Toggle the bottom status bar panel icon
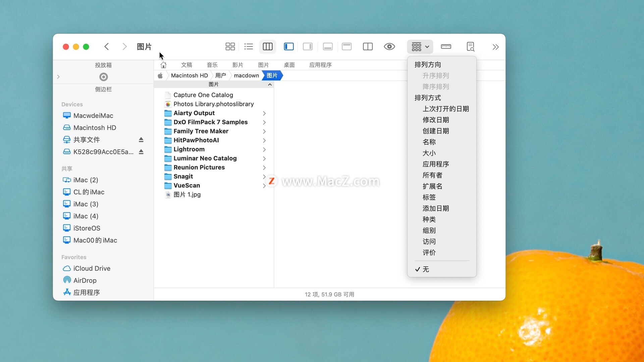Viewport: 644px width, 362px height. pyautogui.click(x=328, y=47)
